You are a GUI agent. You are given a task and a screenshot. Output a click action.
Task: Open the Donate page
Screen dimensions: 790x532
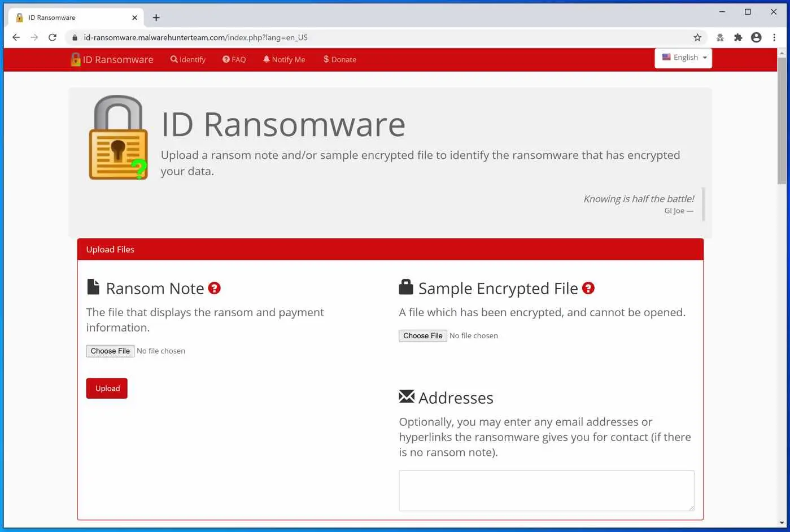coord(339,59)
